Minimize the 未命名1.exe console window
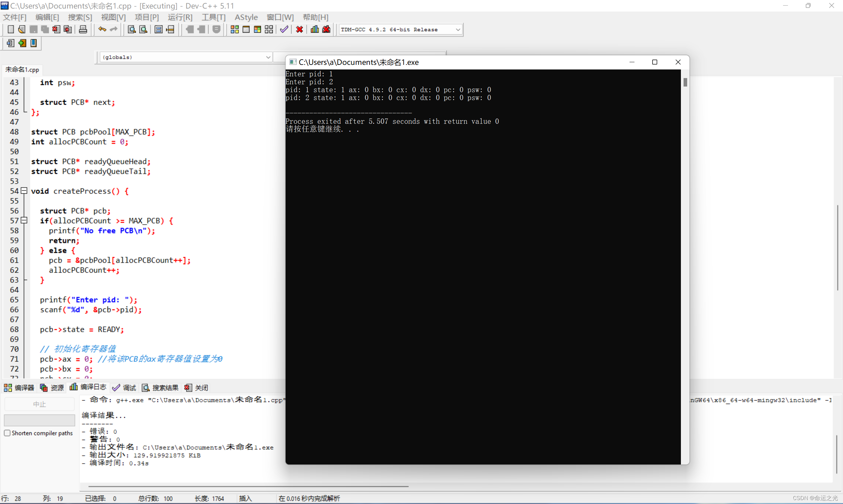 632,62
